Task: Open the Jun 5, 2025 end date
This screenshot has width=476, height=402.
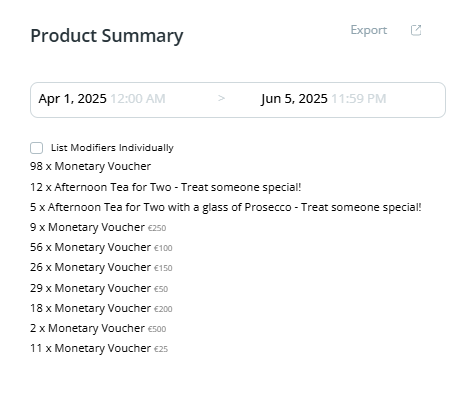Action: pos(294,99)
